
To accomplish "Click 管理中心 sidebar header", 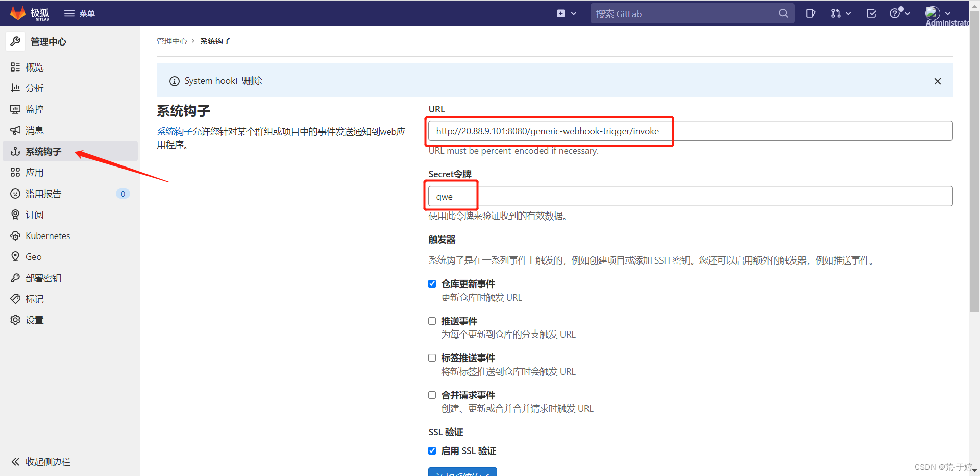I will (x=48, y=42).
